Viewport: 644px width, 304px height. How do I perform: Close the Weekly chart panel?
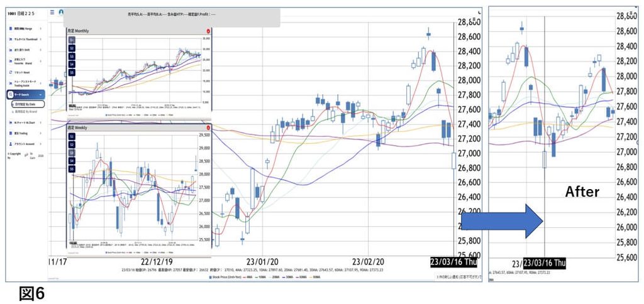(x=208, y=128)
